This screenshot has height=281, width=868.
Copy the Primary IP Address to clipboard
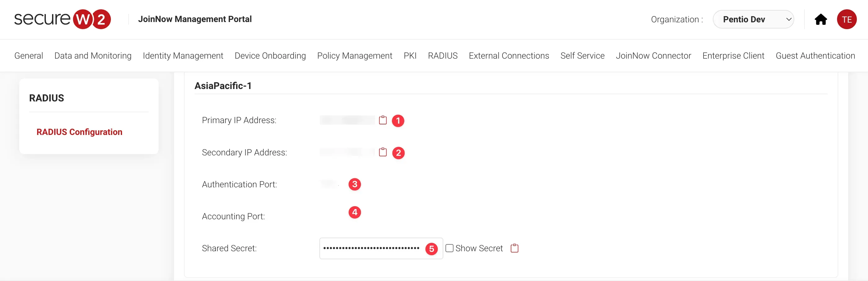point(383,120)
